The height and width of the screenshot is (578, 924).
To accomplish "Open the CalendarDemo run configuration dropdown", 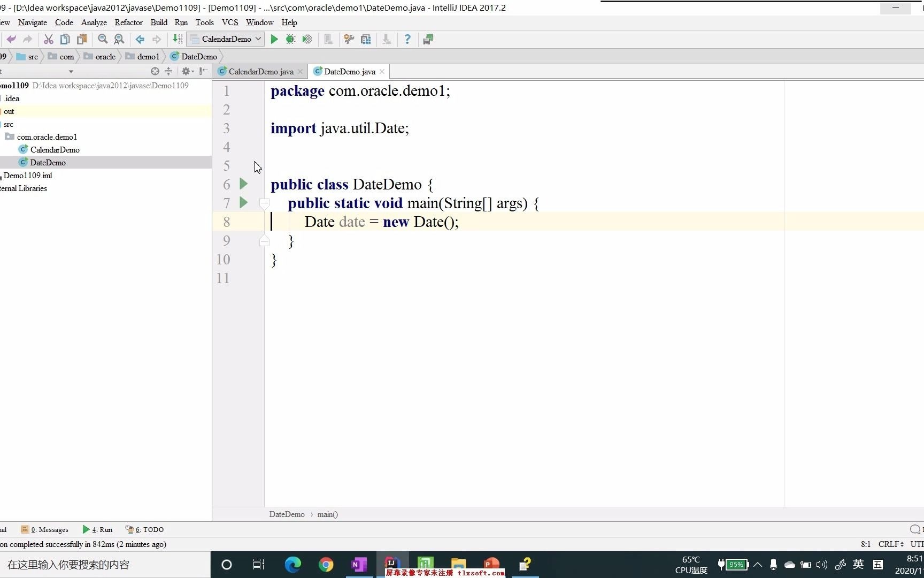I will tap(226, 39).
